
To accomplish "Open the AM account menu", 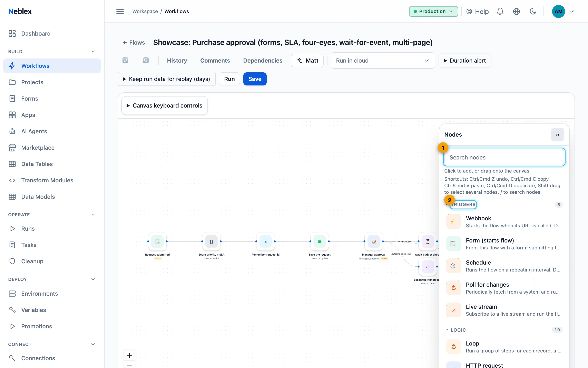I will point(563,11).
